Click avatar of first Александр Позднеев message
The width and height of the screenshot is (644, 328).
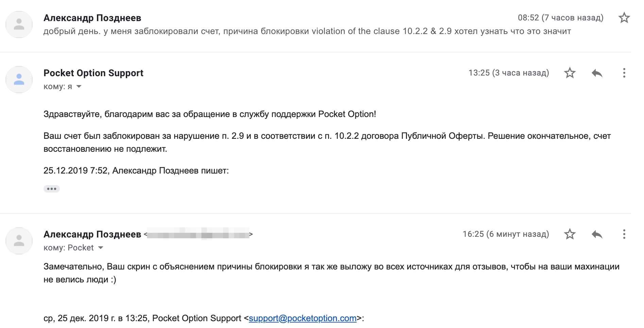(x=19, y=24)
